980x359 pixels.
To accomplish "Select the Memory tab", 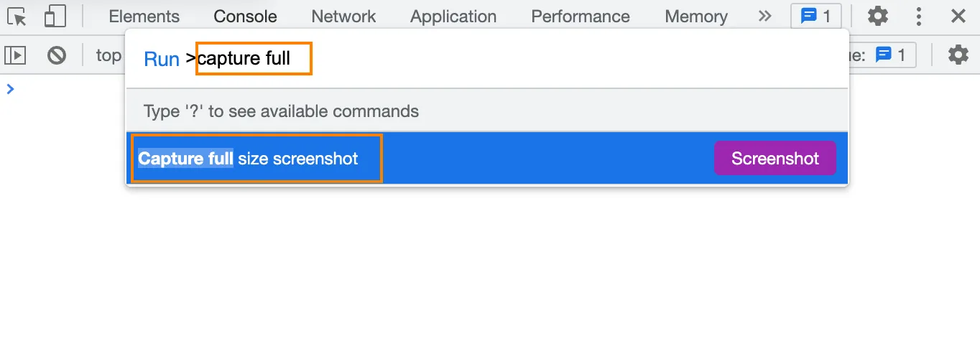I will click(696, 16).
